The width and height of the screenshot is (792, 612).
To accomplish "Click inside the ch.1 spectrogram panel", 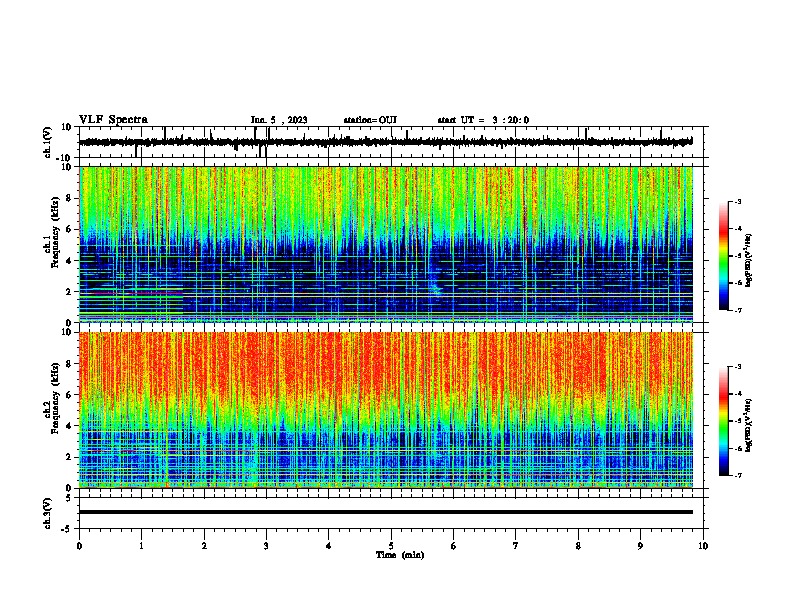I will pos(386,244).
